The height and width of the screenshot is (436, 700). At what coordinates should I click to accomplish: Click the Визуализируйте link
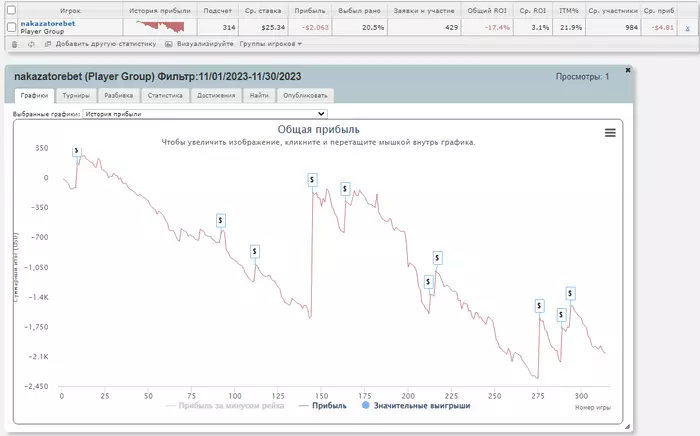click(205, 44)
